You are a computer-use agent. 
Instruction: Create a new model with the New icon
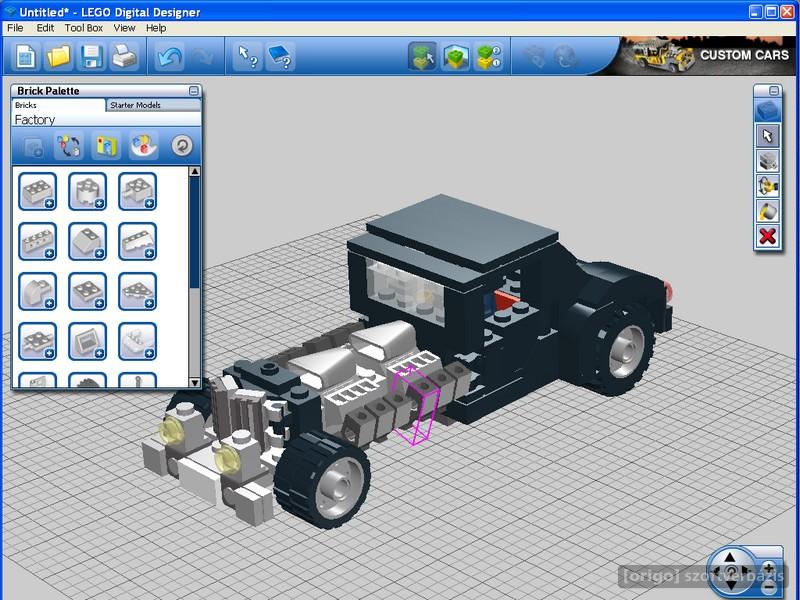[26, 56]
